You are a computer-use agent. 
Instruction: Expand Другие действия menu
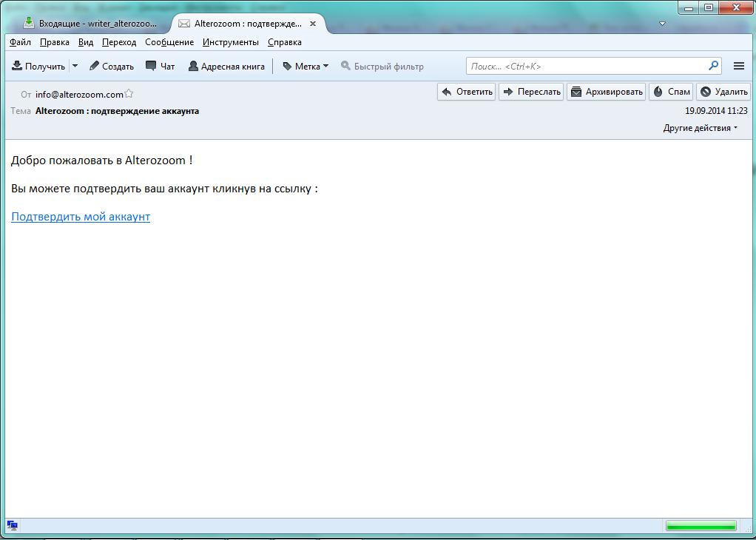tap(700, 128)
